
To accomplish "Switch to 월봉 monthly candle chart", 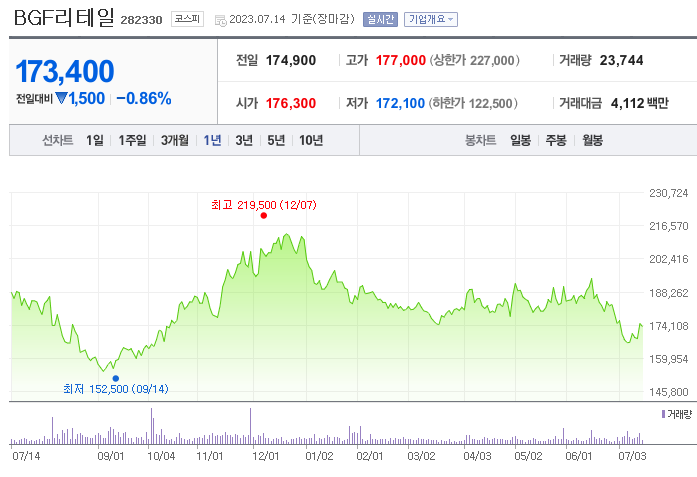I will (x=593, y=140).
